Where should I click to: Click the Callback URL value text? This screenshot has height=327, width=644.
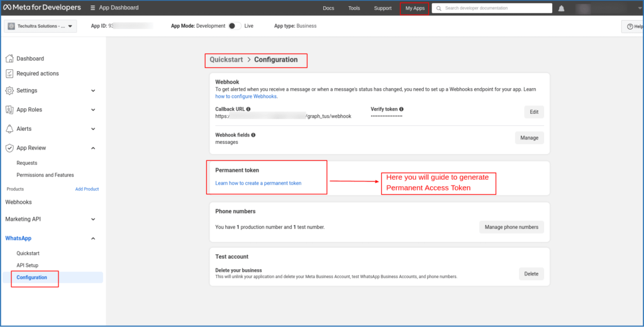click(x=284, y=116)
